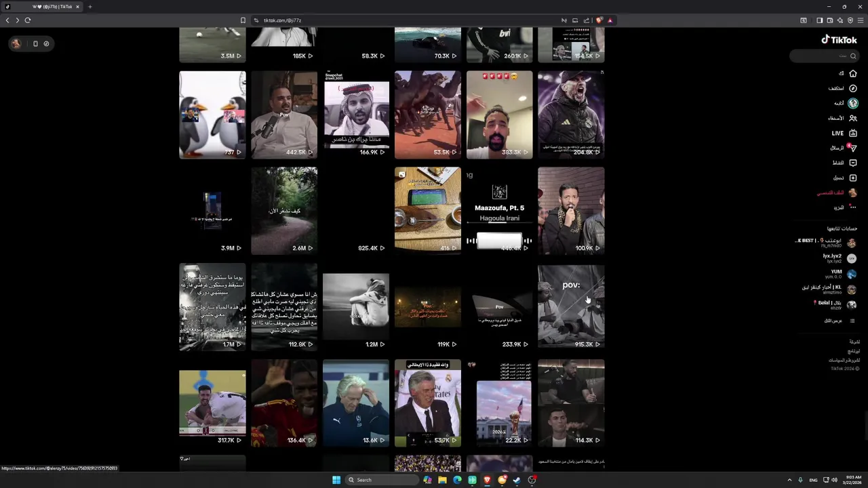Screen dimensions: 868x488
Task: Close the TikTok browser tab
Action: coord(78,7)
